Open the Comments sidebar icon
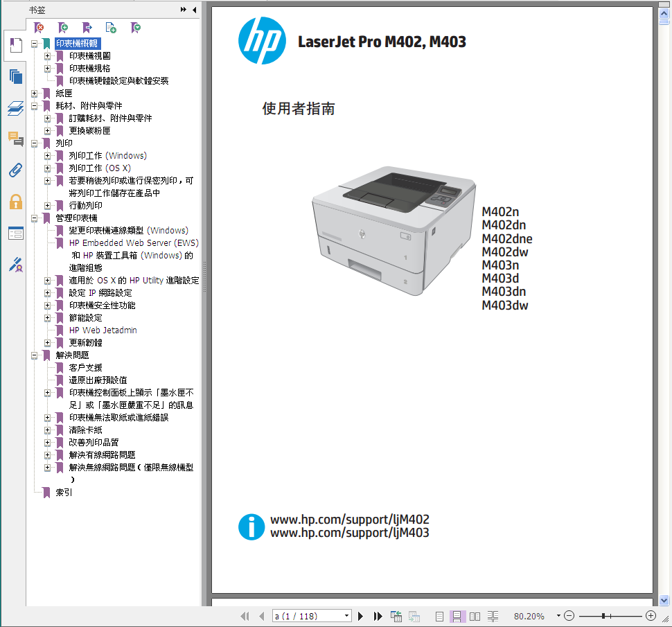Viewport: 672px width, 627px height. 16,139
